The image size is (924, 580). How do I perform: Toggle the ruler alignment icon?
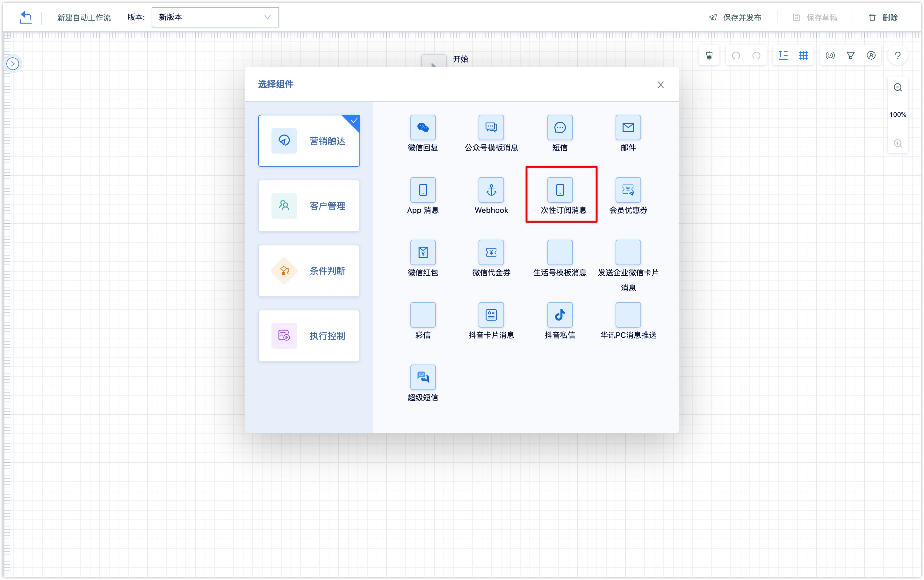(783, 56)
